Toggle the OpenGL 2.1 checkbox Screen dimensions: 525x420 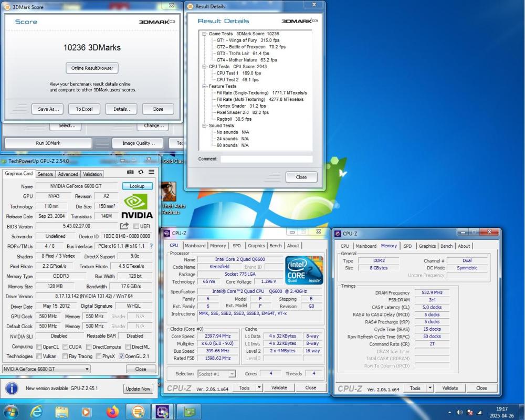pyautogui.click(x=121, y=356)
